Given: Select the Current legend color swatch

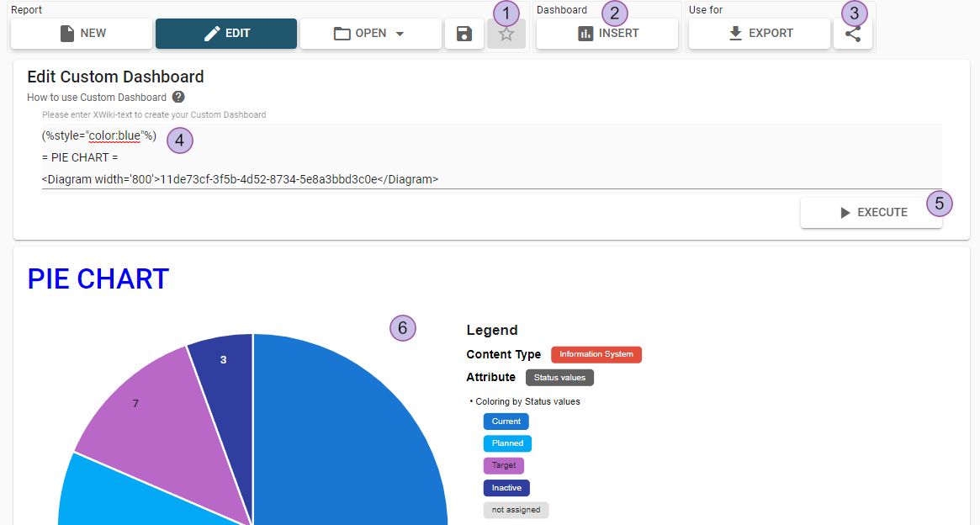Looking at the screenshot, I should [x=506, y=422].
